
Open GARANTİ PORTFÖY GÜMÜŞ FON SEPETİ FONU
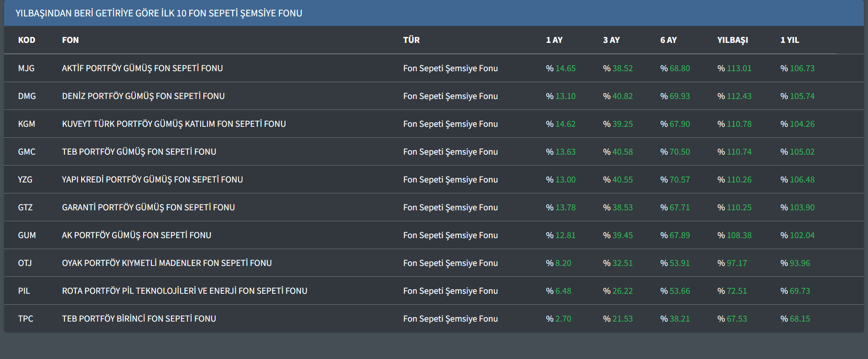tap(148, 208)
